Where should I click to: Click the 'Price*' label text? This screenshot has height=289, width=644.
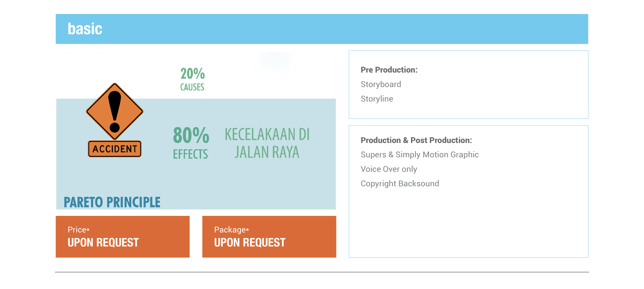[x=78, y=230]
